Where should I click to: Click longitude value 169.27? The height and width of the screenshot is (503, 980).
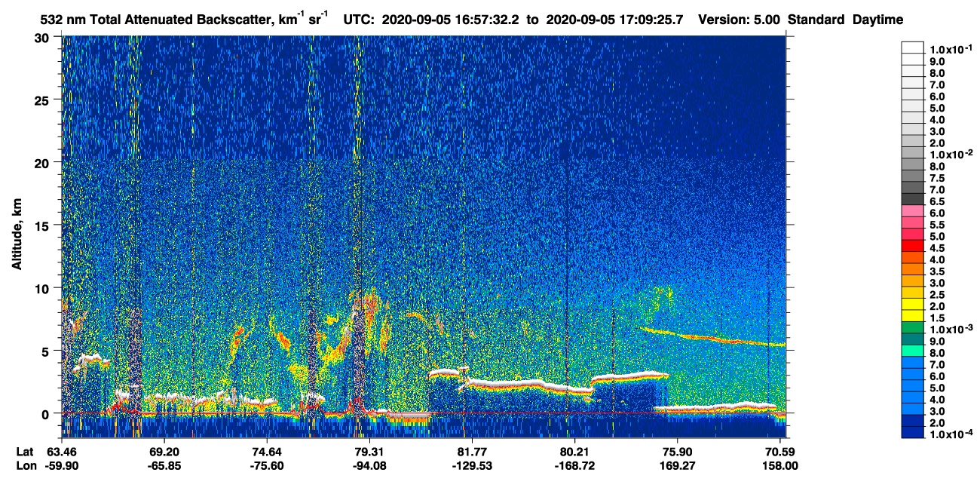(677, 466)
